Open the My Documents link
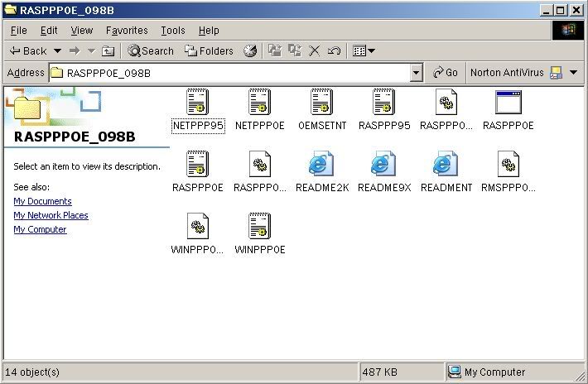Viewport: 588px width, 384px height. pos(42,201)
